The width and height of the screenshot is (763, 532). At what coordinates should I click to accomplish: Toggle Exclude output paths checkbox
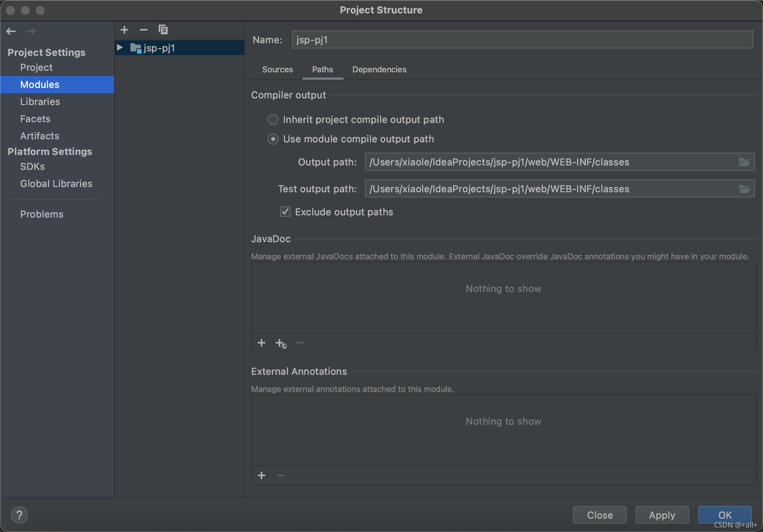pos(285,212)
